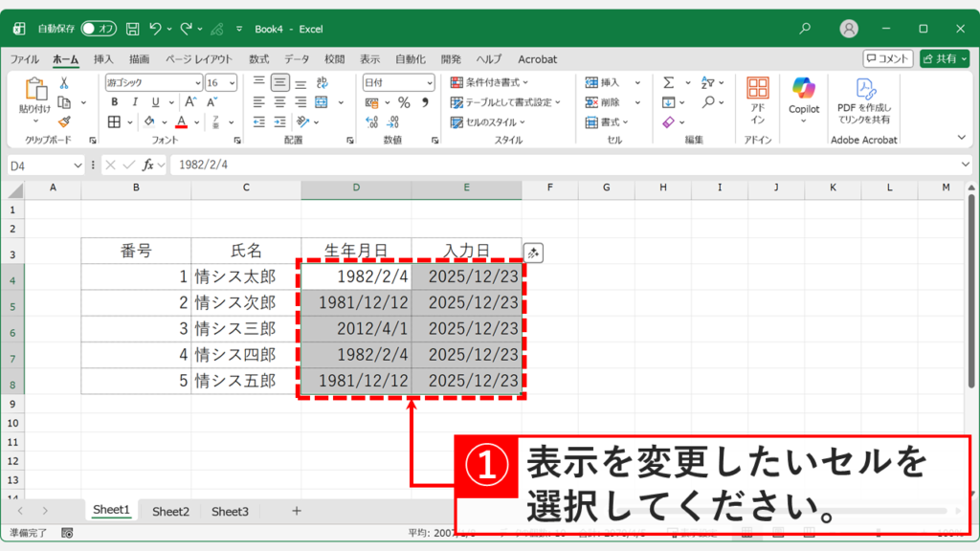Open Copilot in the ribbon
Image resolution: width=980 pixels, height=551 pixels.
click(802, 93)
